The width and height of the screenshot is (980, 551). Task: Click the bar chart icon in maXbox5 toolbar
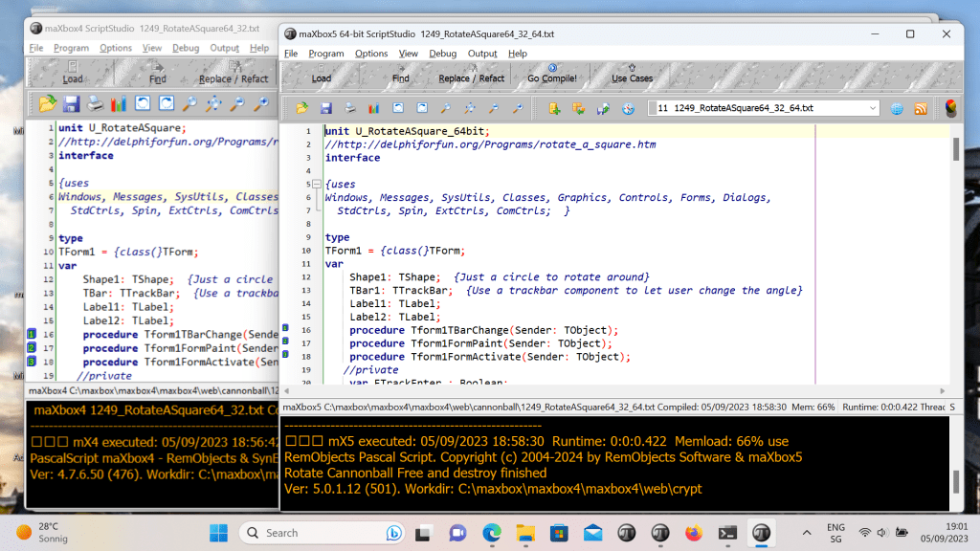pyautogui.click(x=373, y=108)
